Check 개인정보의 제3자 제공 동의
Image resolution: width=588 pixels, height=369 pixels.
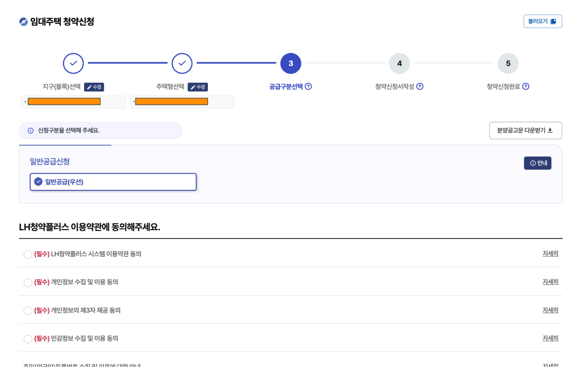[28, 311]
